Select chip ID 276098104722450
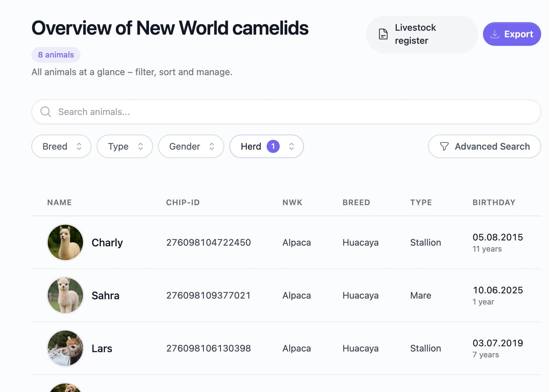Screen dimensions: 549x392 coord(208,242)
